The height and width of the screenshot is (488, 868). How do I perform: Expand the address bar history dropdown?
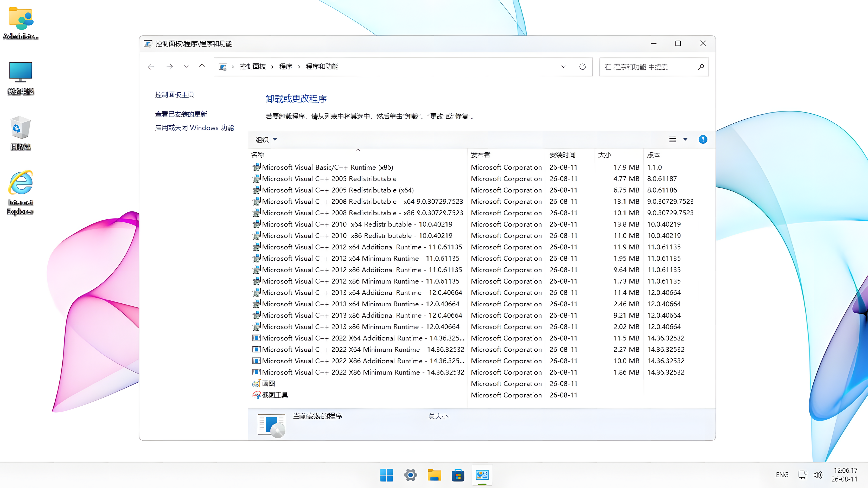point(563,67)
